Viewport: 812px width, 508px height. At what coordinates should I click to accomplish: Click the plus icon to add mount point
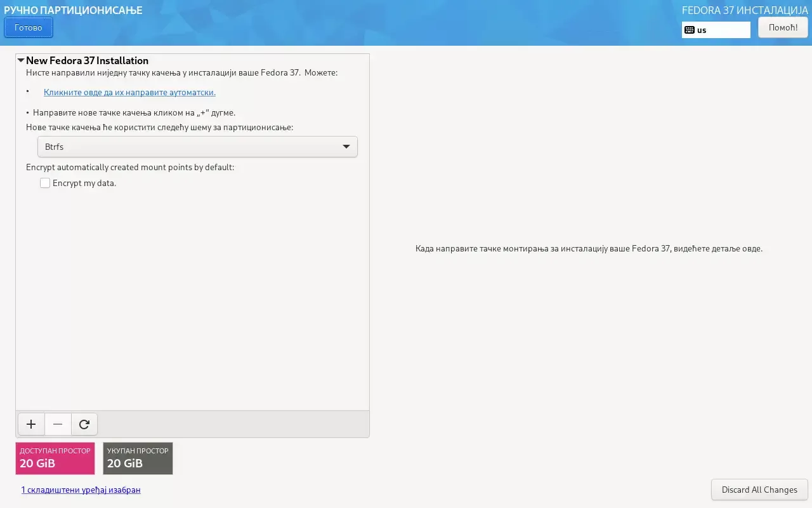click(31, 424)
